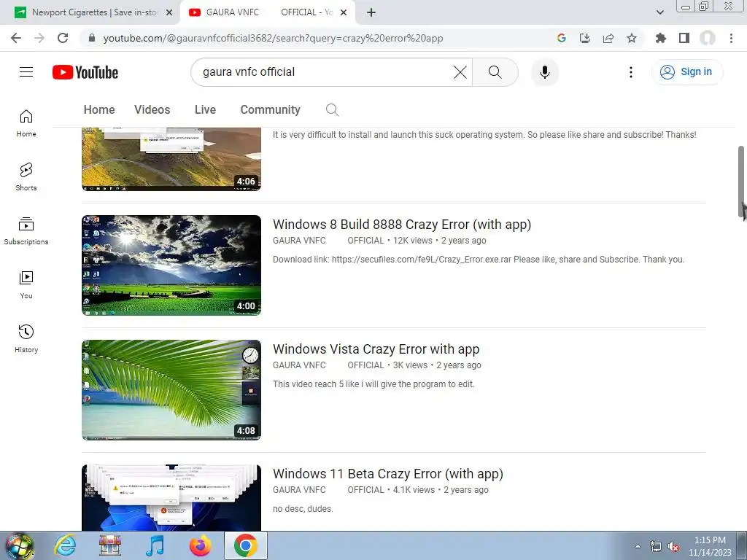Open Windows Vista Crazy Error with app title

click(376, 349)
